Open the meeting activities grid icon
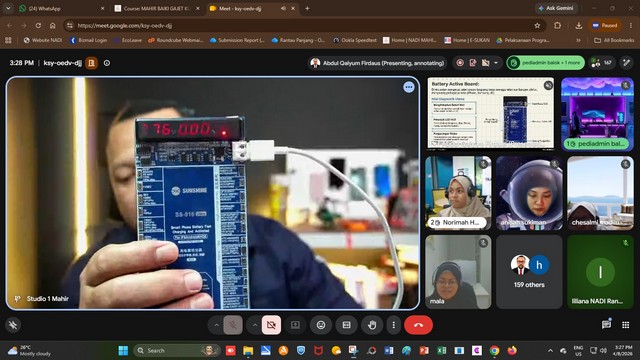Screen dimensions: 640x360 coord(625,324)
